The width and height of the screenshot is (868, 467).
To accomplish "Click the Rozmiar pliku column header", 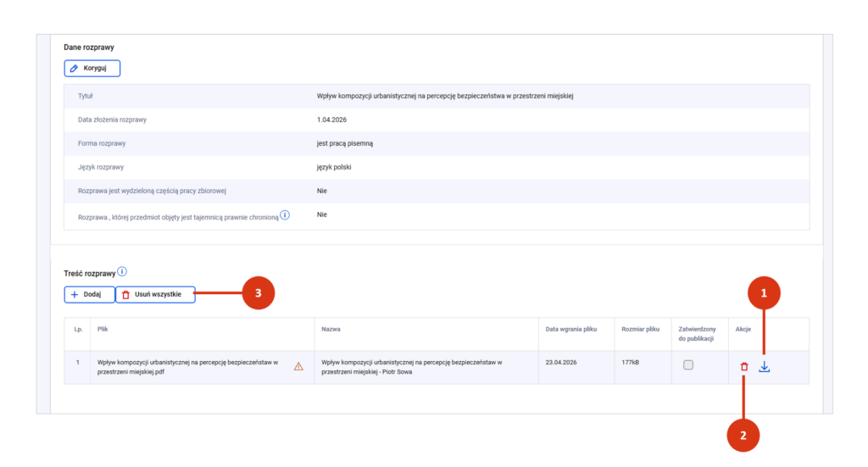I will click(x=640, y=328).
